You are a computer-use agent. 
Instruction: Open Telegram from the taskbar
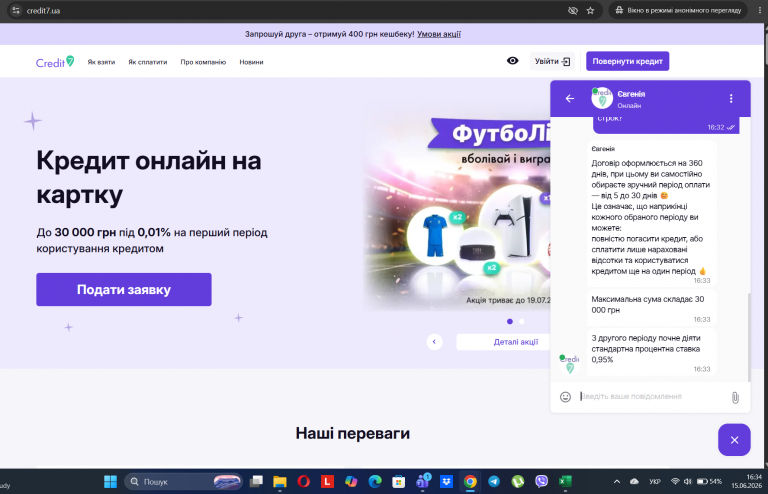point(494,482)
